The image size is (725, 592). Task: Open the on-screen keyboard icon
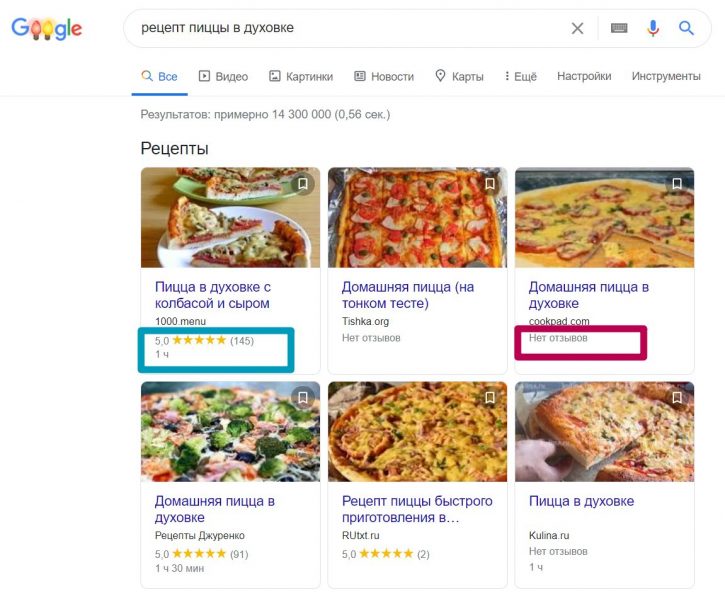[619, 28]
